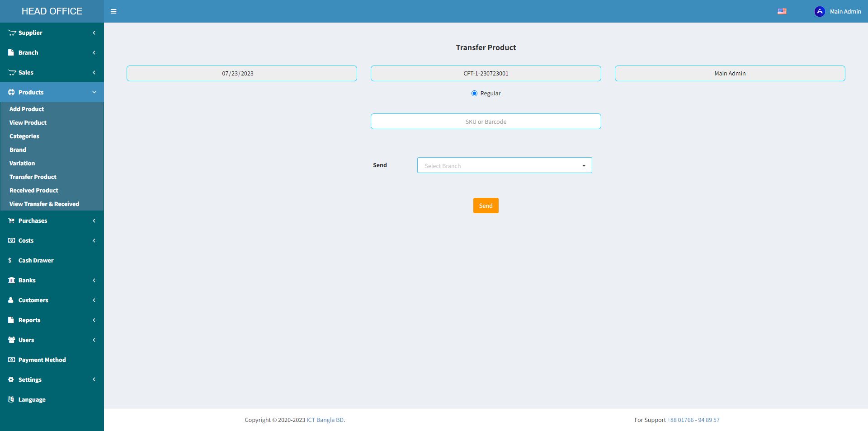Open Brand submenu item
868x431 pixels.
tap(18, 150)
